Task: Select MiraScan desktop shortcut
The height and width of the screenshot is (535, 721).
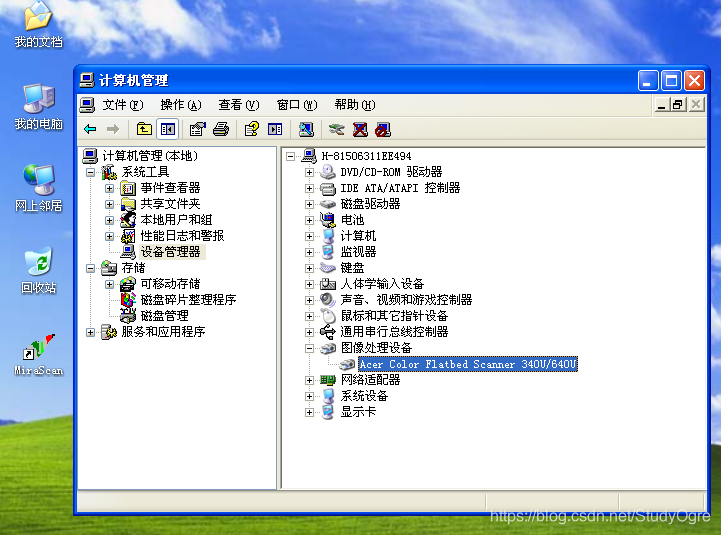Action: 39,354
